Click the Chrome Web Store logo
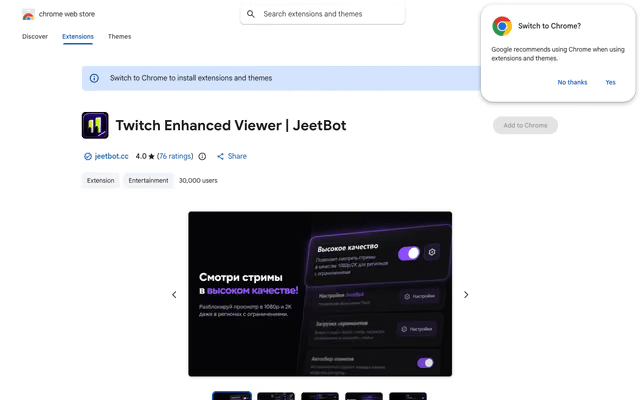The height and width of the screenshot is (400, 640). pos(28,15)
